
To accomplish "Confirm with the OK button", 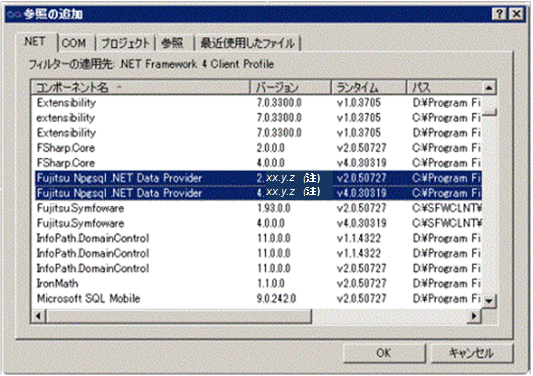I will point(384,353).
